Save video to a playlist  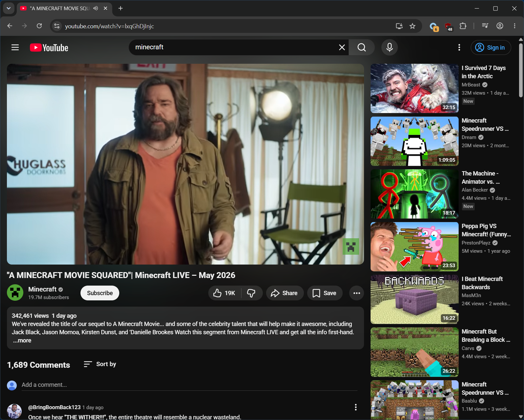[325, 293]
